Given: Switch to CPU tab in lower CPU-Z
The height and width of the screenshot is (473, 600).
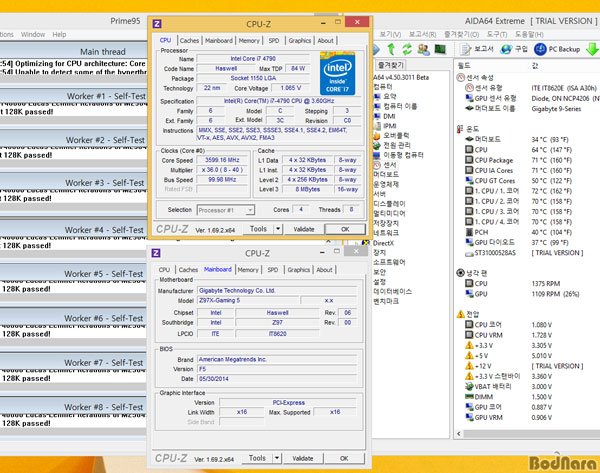Looking at the screenshot, I should pyautogui.click(x=164, y=270).
